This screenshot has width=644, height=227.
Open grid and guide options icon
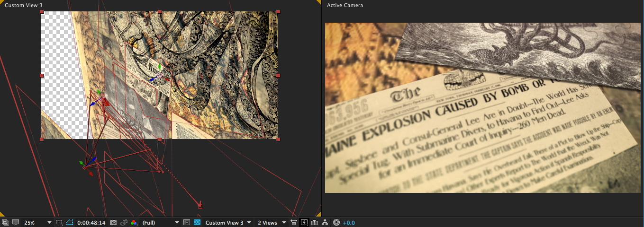[x=59, y=222]
